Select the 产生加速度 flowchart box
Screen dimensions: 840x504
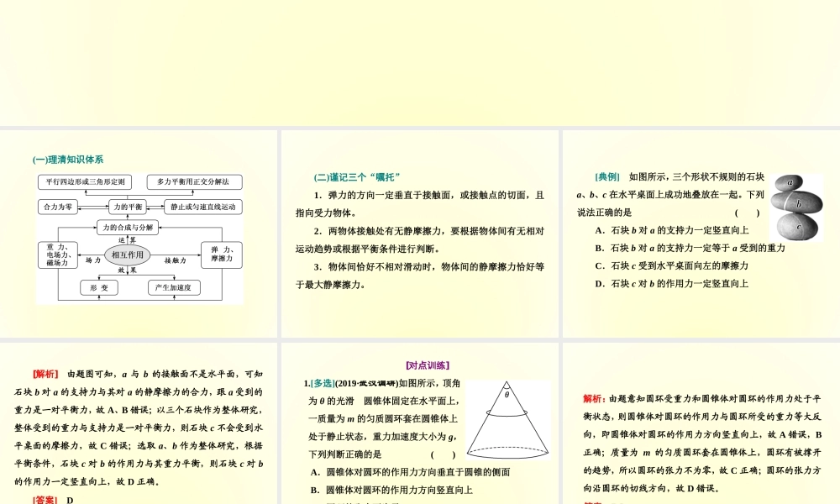(175, 288)
